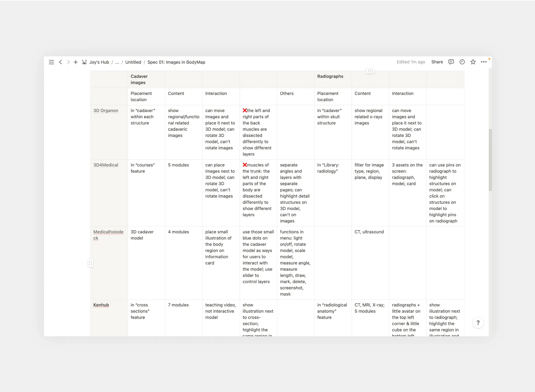Open the Kenhub link
Screen dimensions: 535x392
(x=101, y=305)
